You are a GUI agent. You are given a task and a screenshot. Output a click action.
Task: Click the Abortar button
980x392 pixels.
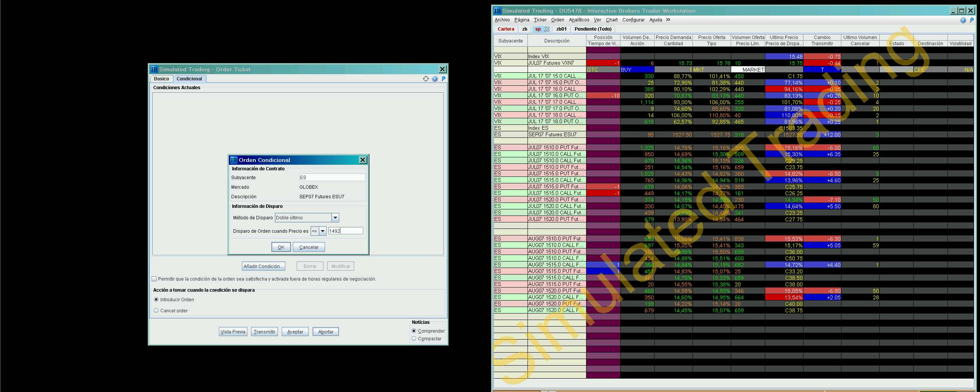(x=326, y=332)
